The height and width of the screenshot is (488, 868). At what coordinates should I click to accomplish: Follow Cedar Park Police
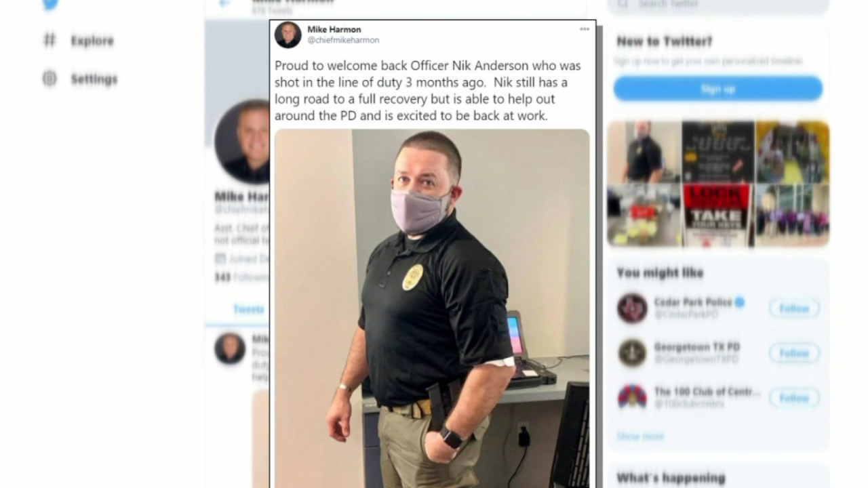tap(794, 308)
